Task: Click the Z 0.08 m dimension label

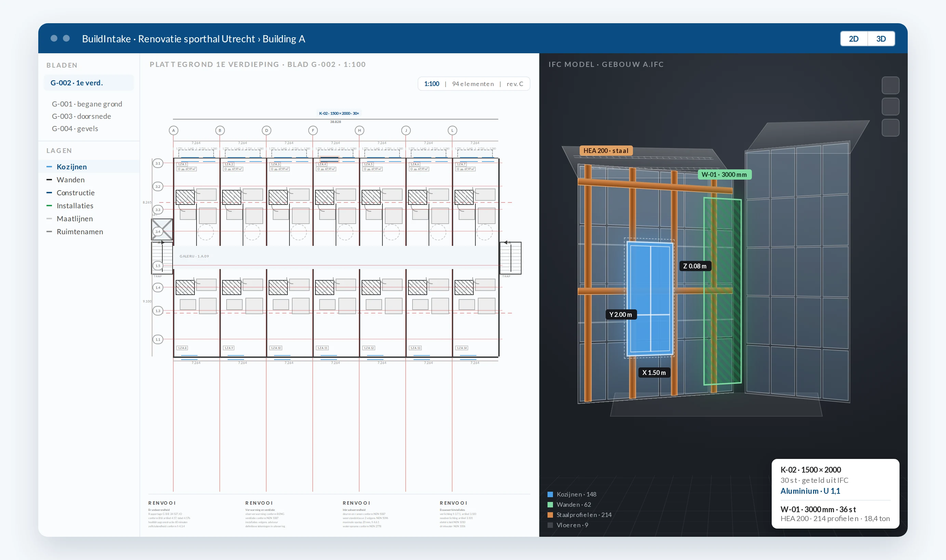Action: tap(695, 266)
